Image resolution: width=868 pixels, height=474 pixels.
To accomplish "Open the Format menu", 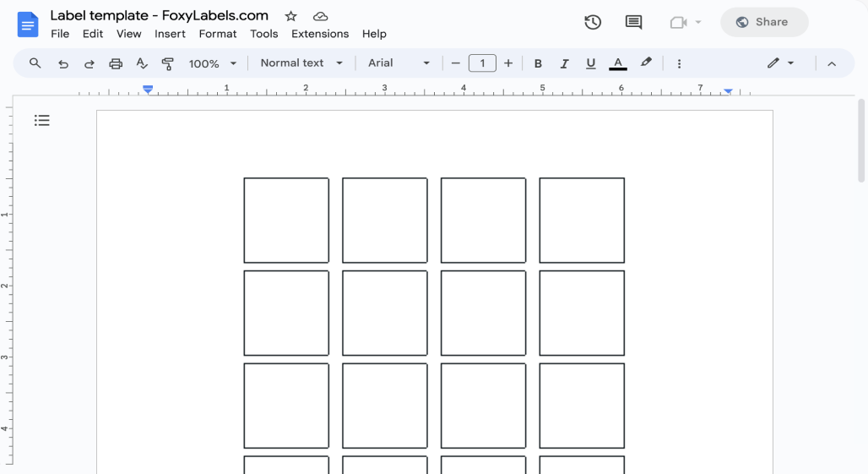I will [218, 34].
